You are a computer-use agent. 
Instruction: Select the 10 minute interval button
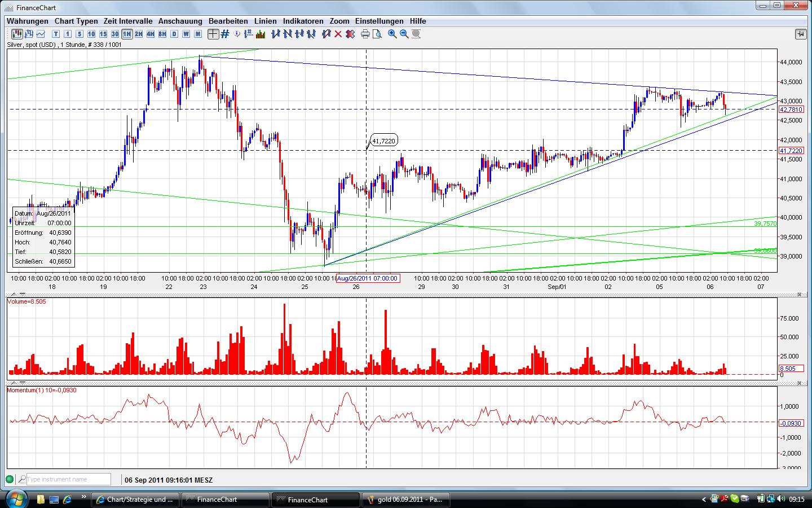pos(91,34)
